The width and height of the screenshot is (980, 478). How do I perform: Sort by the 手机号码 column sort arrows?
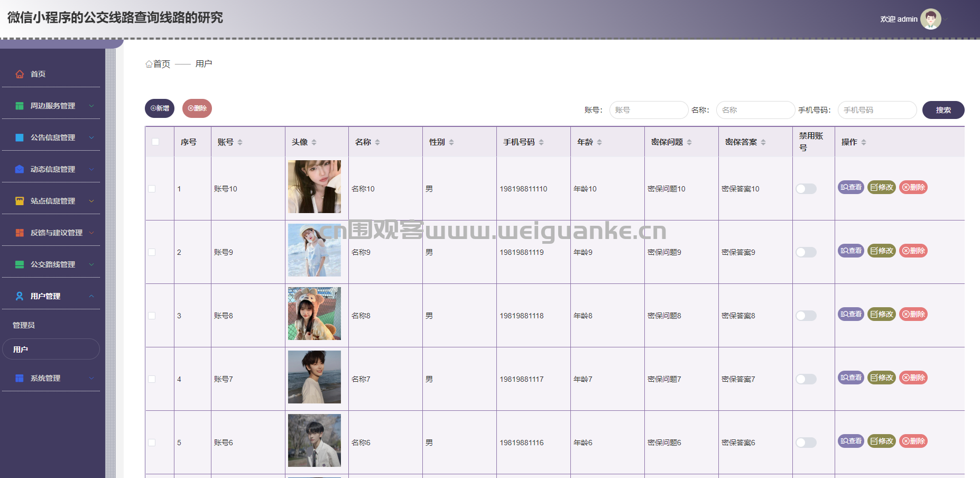(x=541, y=142)
